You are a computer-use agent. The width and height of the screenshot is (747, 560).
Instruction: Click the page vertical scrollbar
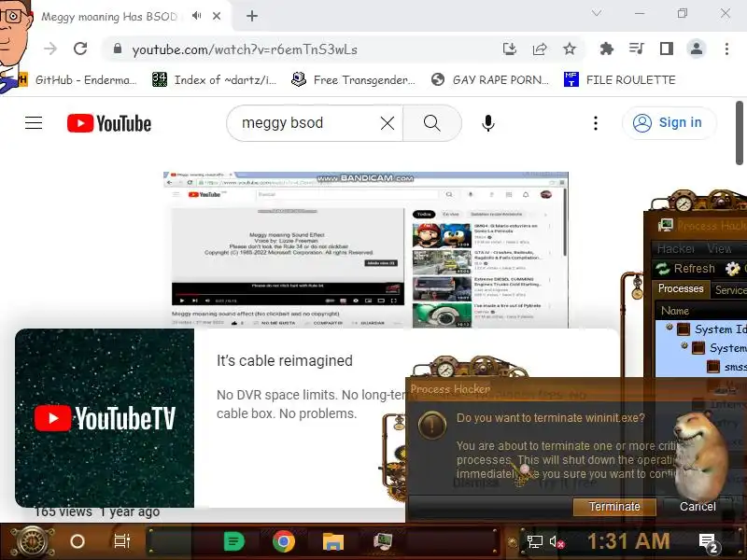coord(740,133)
